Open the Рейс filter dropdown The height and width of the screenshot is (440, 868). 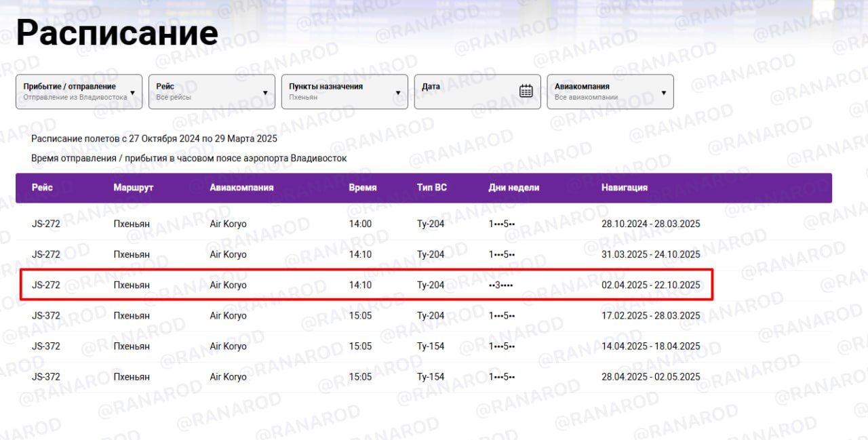(x=212, y=92)
